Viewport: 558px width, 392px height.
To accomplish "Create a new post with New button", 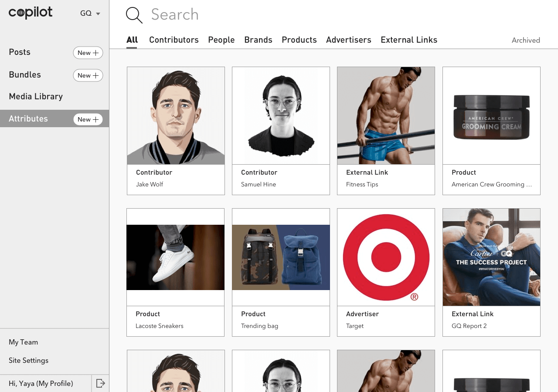I will click(x=88, y=53).
